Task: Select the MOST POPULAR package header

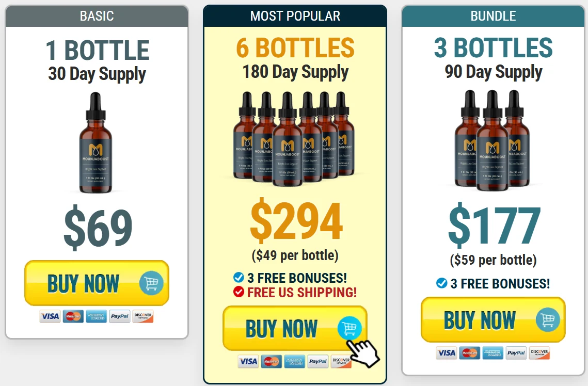Action: tap(295, 16)
